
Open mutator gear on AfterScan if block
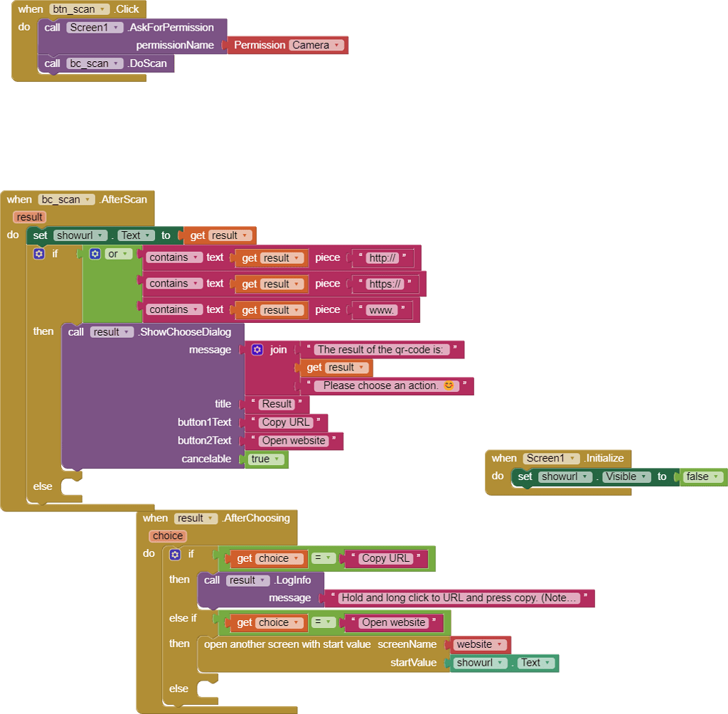click(39, 254)
